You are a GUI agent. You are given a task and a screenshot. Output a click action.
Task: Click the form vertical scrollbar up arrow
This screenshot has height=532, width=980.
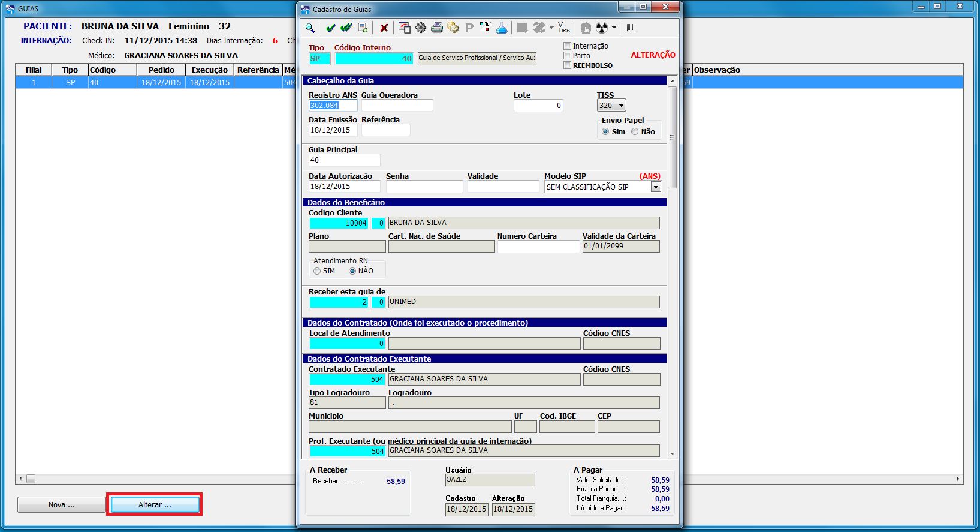click(673, 81)
